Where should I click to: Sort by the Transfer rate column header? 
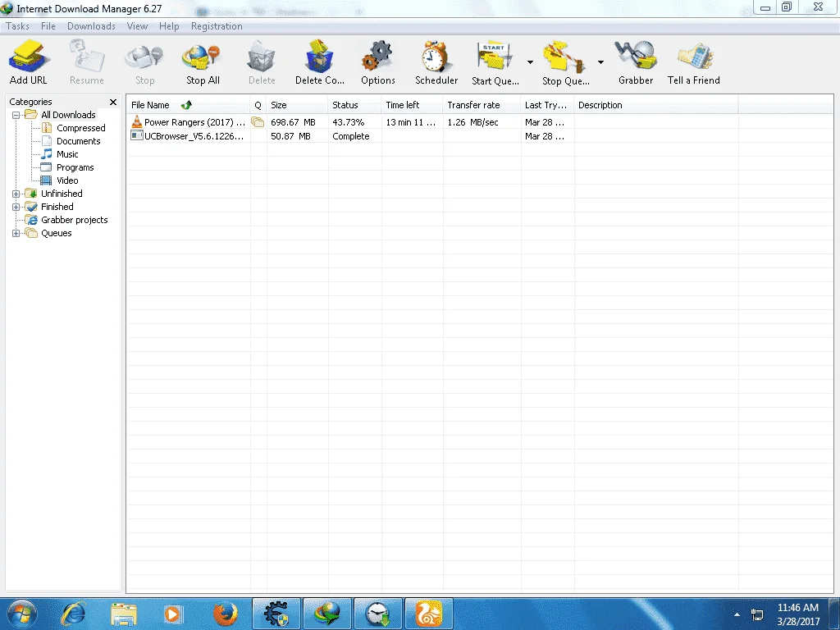point(482,105)
